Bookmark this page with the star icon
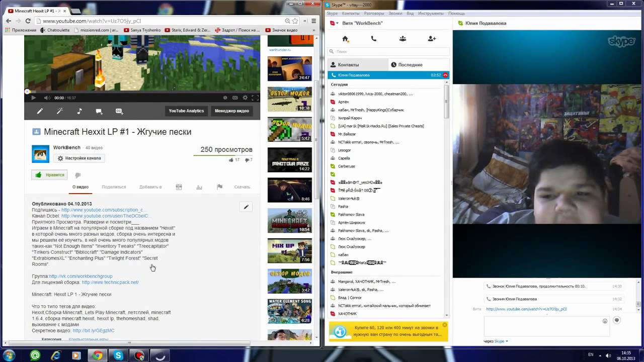This screenshot has width=644, height=362. point(295,21)
